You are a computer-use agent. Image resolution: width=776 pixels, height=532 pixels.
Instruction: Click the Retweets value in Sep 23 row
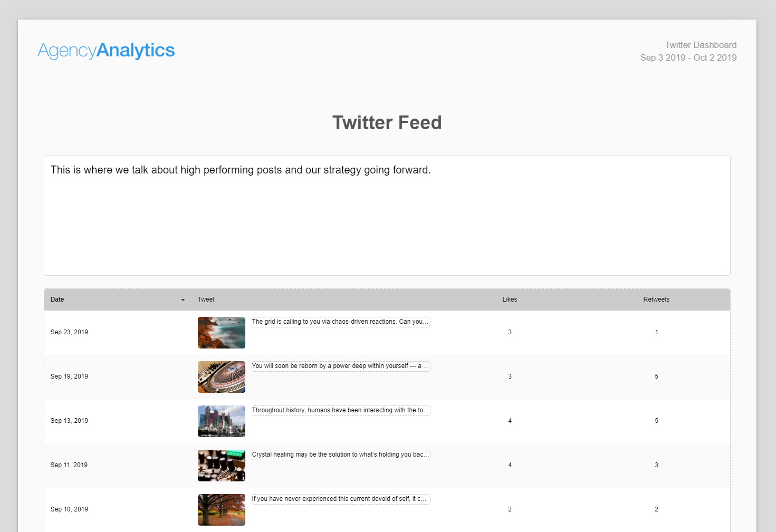click(x=656, y=332)
